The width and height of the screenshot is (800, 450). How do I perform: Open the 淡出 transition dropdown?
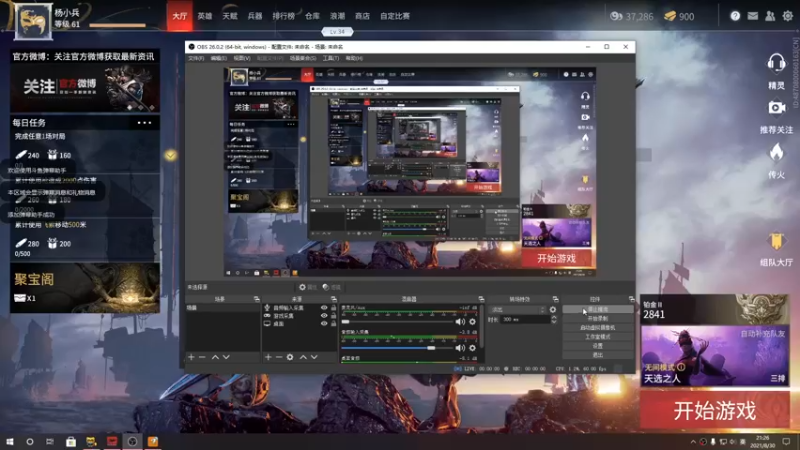[518, 310]
